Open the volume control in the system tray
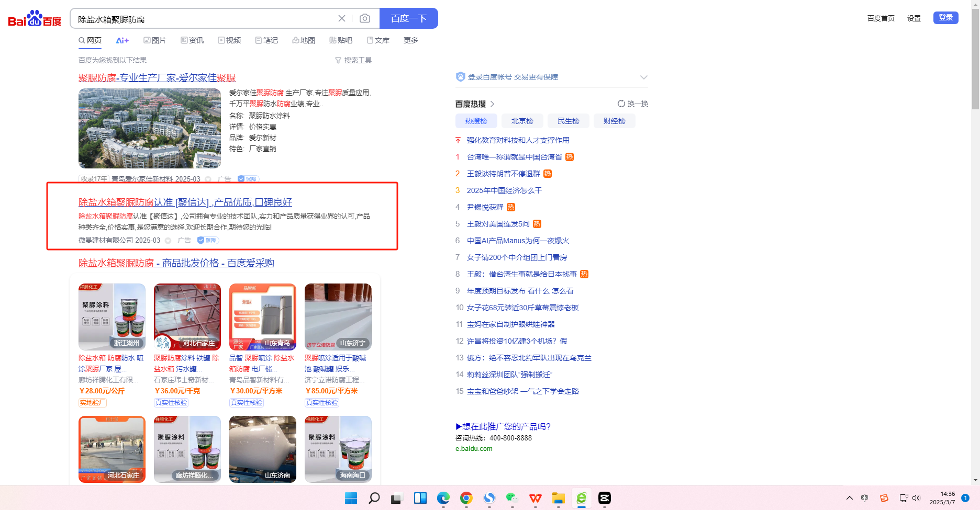 [x=916, y=498]
